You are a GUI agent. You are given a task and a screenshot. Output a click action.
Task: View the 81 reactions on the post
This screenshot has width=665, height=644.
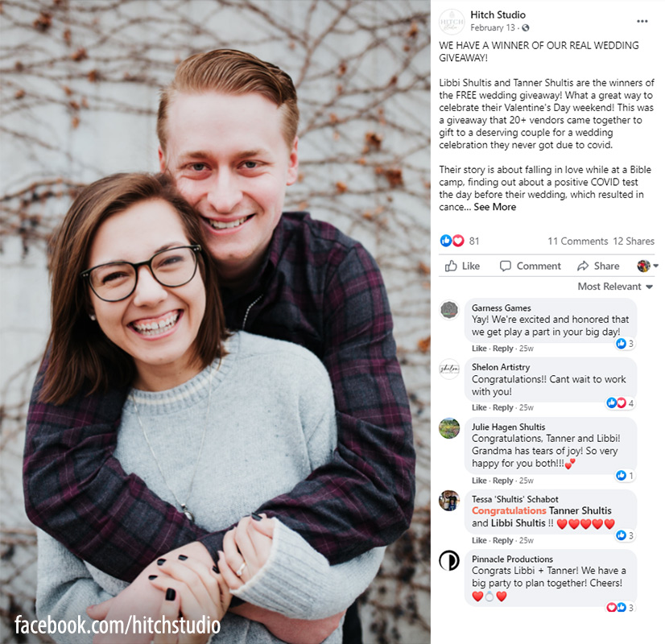tap(460, 241)
